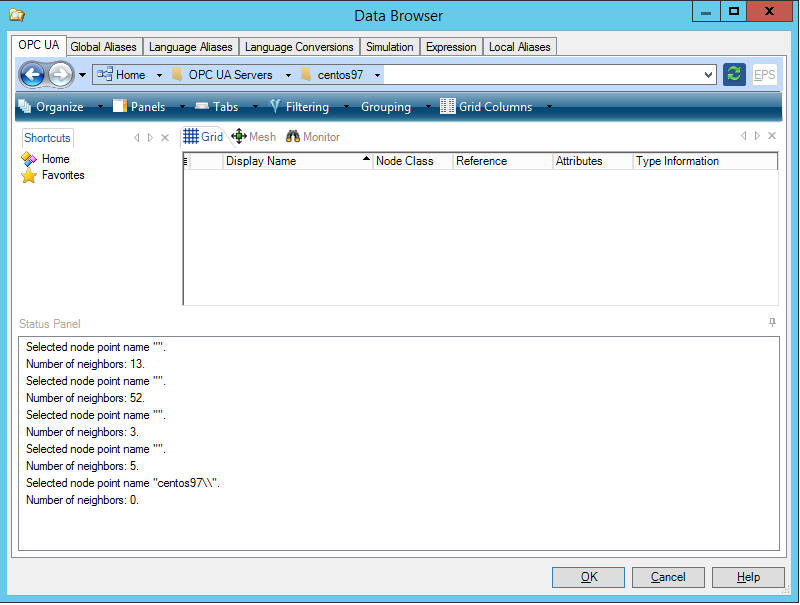
Task: Click the EPS button icon
Action: pyautogui.click(x=764, y=75)
